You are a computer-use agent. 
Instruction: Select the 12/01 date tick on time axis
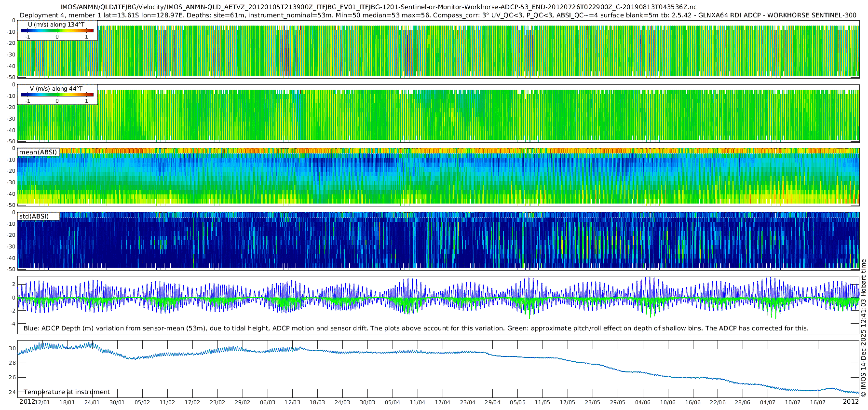pyautogui.click(x=42, y=402)
